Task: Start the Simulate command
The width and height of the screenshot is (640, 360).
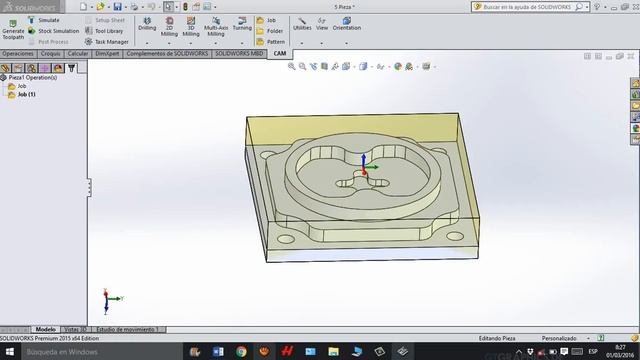Action: [x=44, y=20]
